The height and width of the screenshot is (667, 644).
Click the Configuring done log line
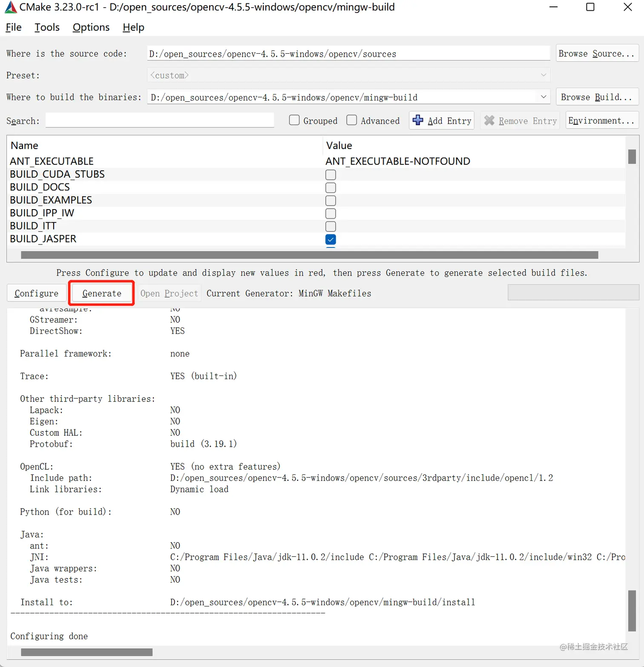(x=49, y=636)
